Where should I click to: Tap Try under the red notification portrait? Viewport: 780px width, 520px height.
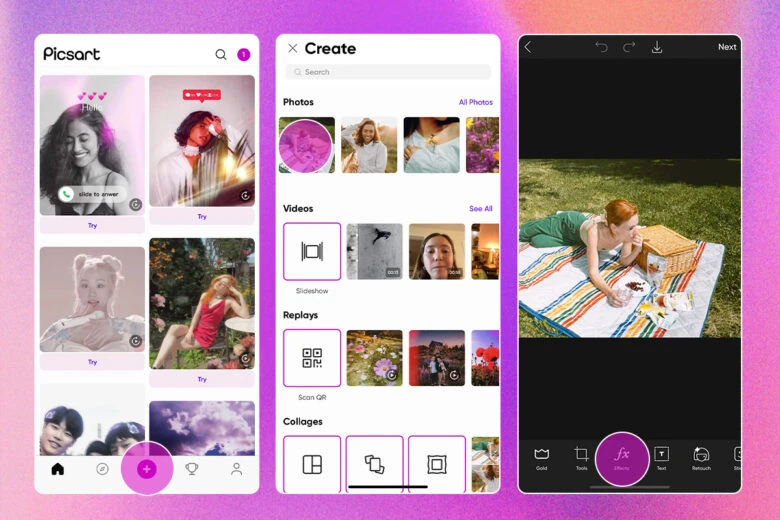[x=202, y=216]
